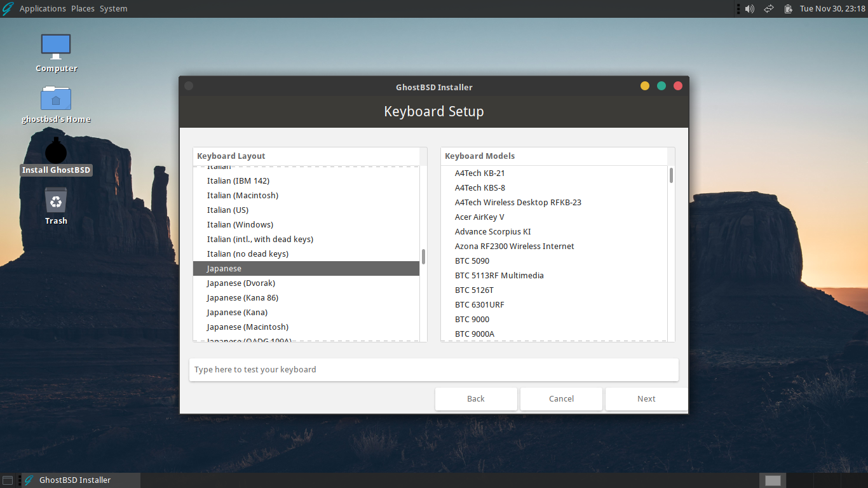Image resolution: width=868 pixels, height=488 pixels.
Task: Select BTC 5113RF Multimedia model
Action: click(x=554, y=276)
